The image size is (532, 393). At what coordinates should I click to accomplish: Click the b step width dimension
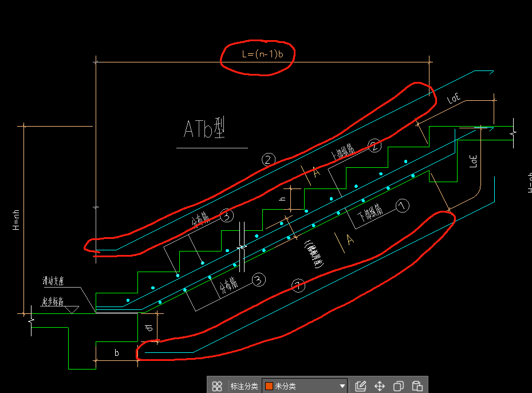[117, 353]
